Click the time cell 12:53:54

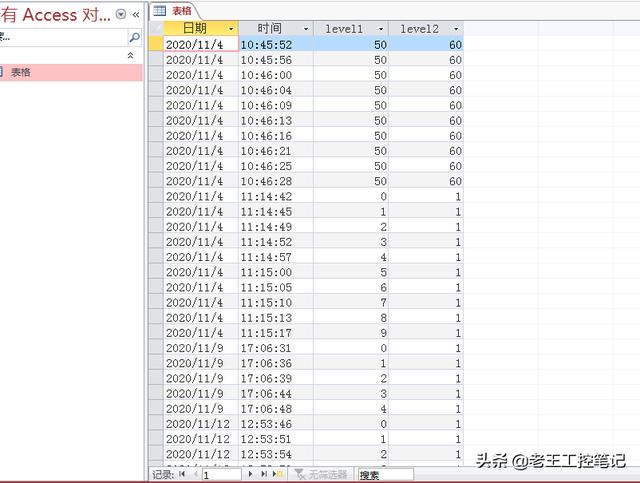pyautogui.click(x=276, y=454)
